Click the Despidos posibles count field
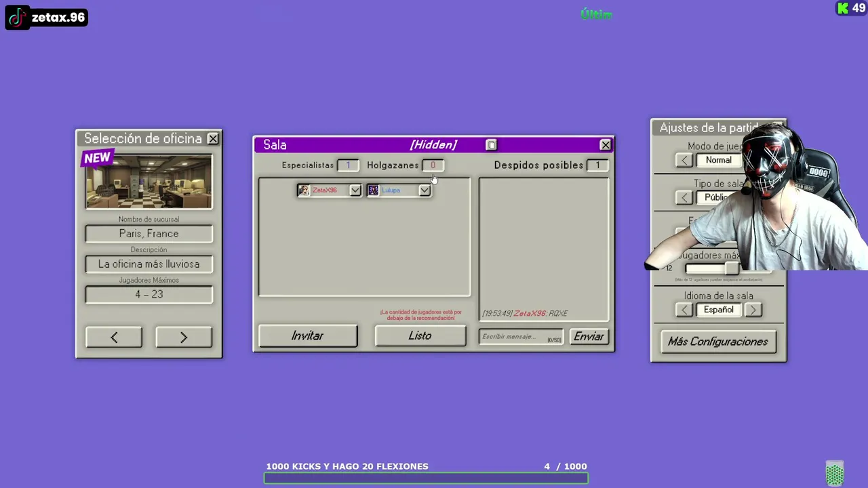This screenshot has height=488, width=868. 597,165
